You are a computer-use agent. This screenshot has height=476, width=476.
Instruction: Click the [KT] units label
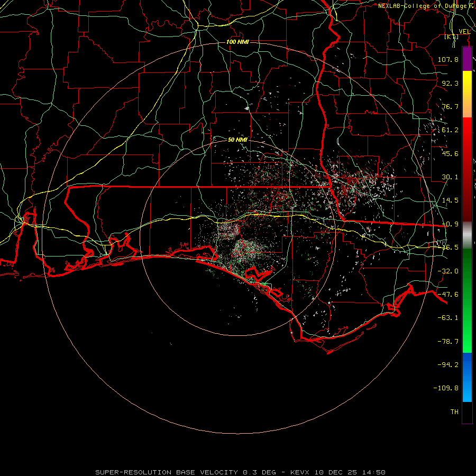point(452,37)
